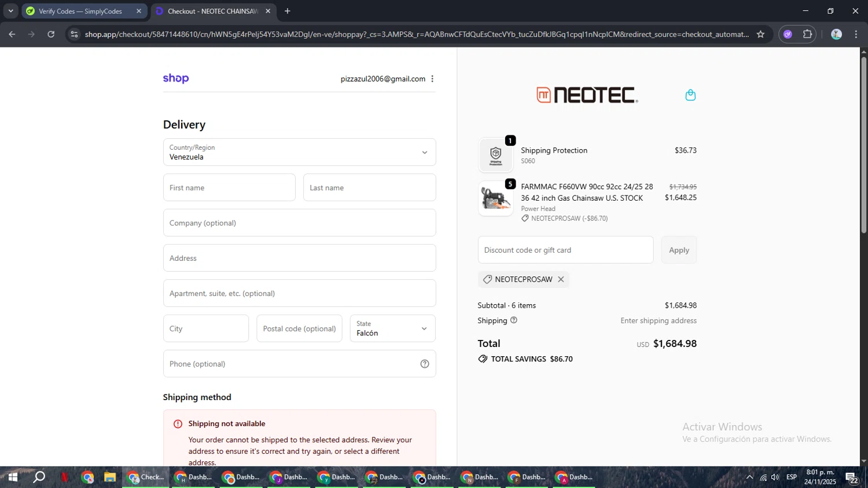Open the Chrome three-dot menu

pyautogui.click(x=856, y=34)
